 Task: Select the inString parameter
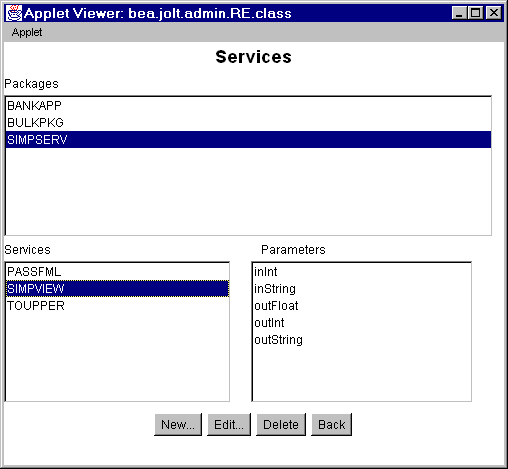362,289
